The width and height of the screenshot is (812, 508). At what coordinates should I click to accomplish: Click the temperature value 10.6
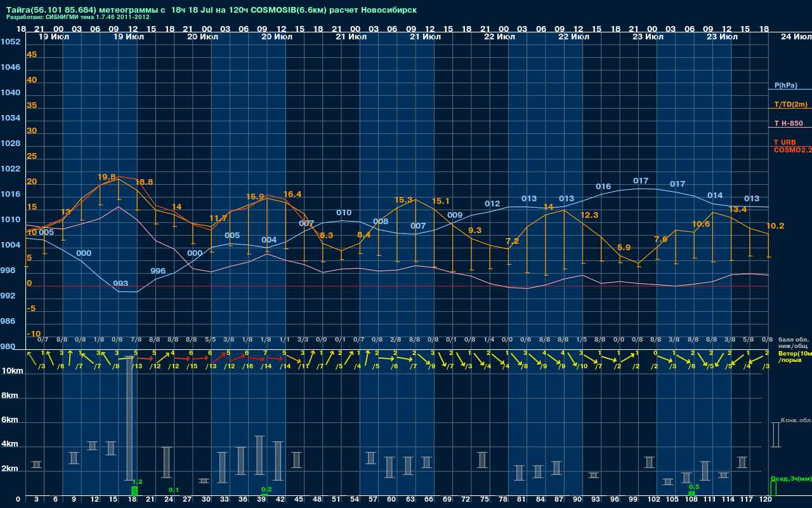(700, 224)
